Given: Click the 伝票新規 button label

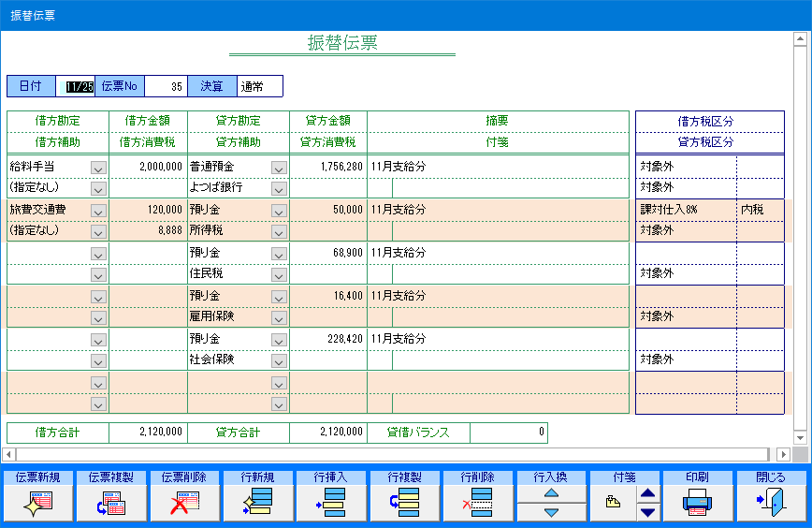Looking at the screenshot, I should pos(37,477).
